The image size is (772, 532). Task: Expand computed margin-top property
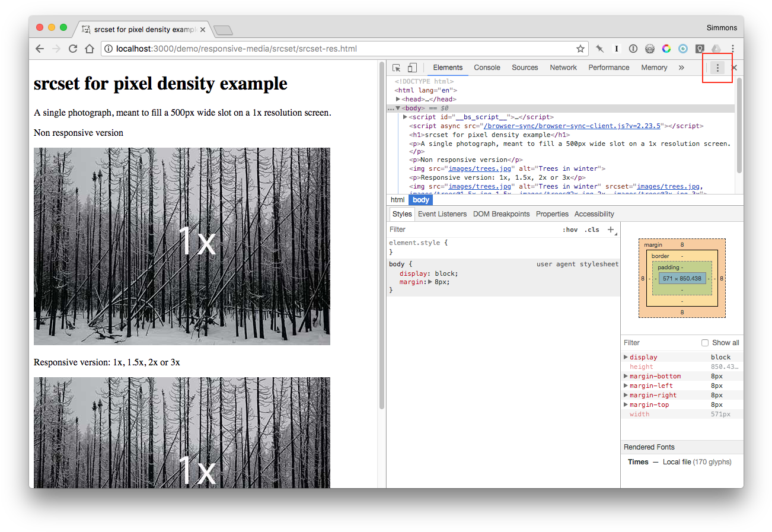[626, 404]
